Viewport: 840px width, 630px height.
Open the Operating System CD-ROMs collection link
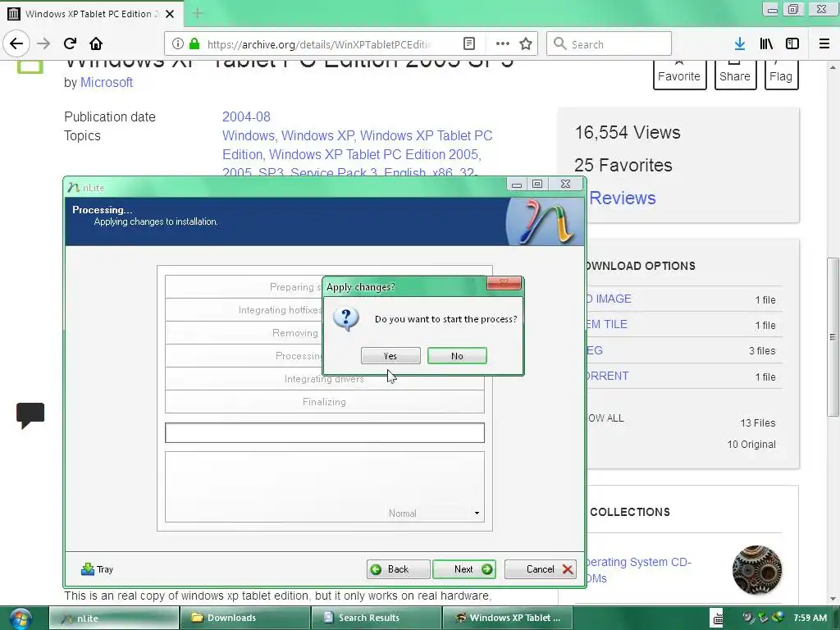[x=637, y=570]
